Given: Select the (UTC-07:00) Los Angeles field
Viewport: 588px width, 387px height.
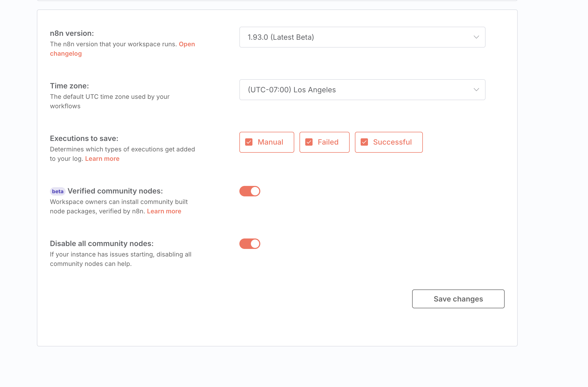Looking at the screenshot, I should (362, 90).
